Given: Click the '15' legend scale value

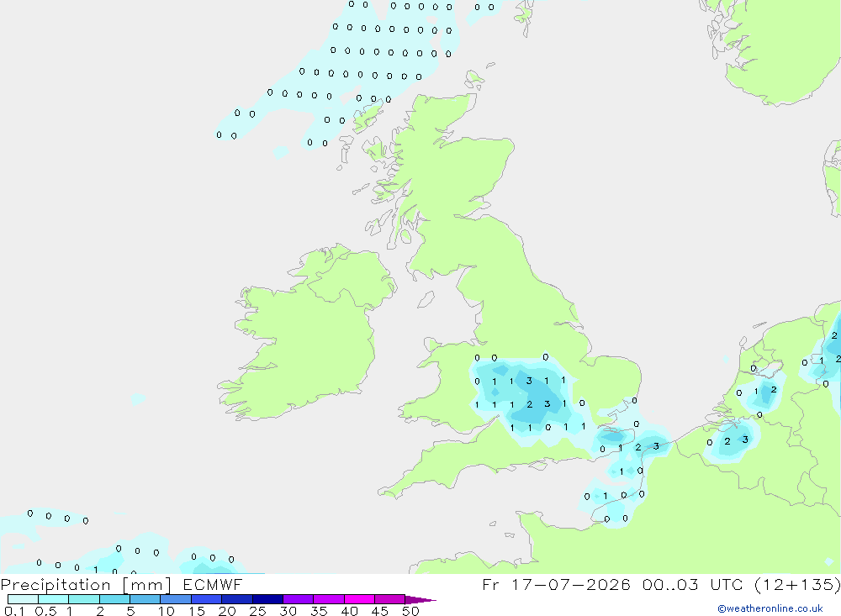Looking at the screenshot, I should (197, 611).
